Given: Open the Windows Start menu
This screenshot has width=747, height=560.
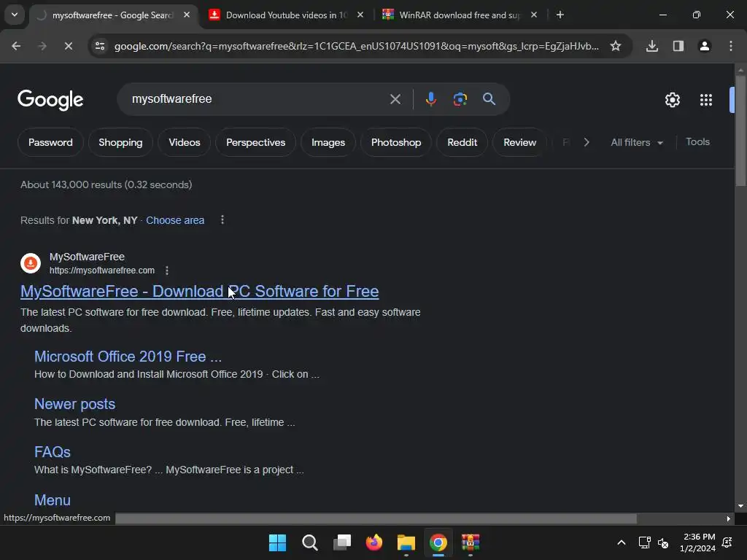Looking at the screenshot, I should pos(277,542).
